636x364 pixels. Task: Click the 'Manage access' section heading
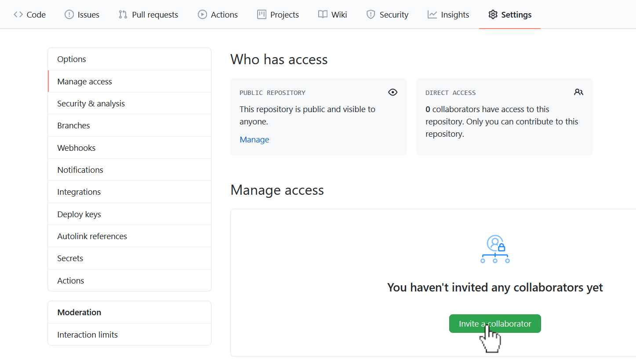click(277, 190)
